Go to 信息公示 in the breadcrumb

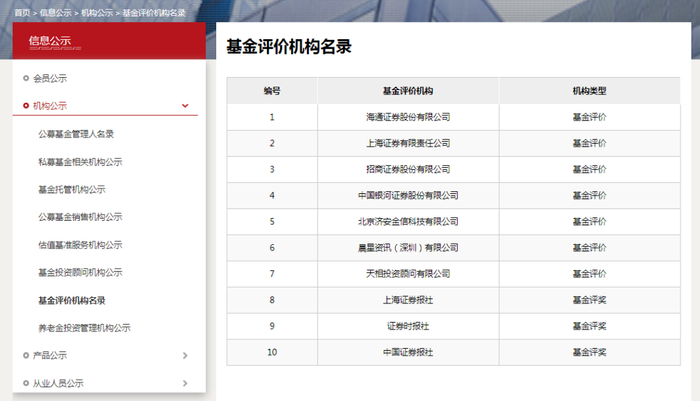click(x=55, y=13)
